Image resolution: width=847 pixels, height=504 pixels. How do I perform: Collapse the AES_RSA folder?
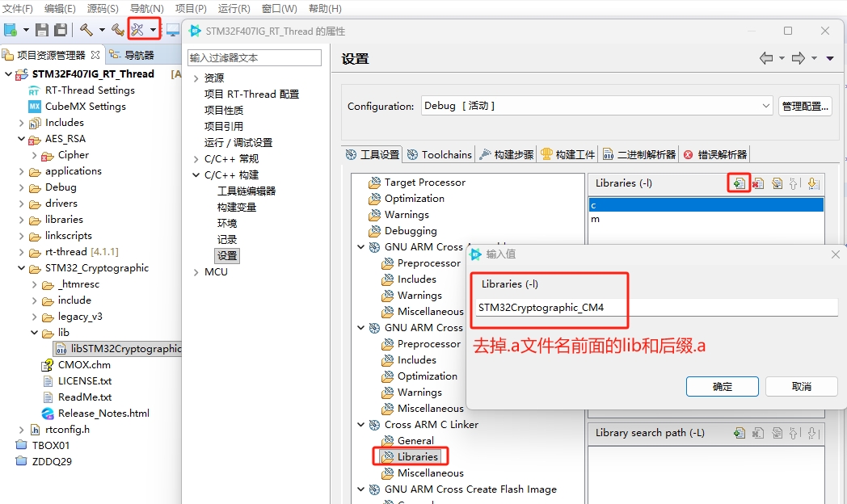tap(22, 139)
